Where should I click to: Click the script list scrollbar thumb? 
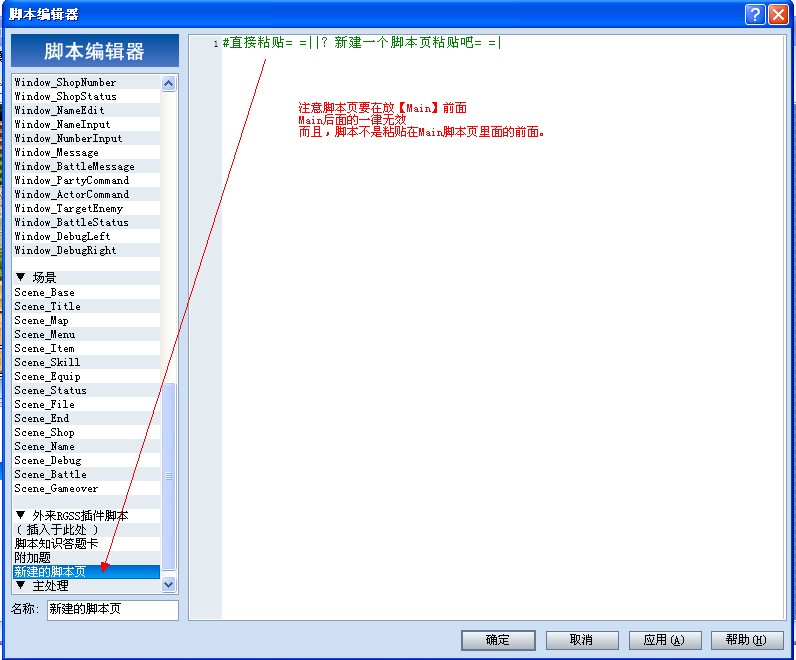pyautogui.click(x=169, y=476)
